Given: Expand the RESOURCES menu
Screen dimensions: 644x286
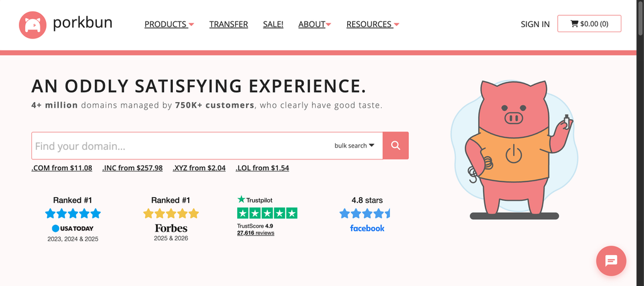Looking at the screenshot, I should point(373,25).
